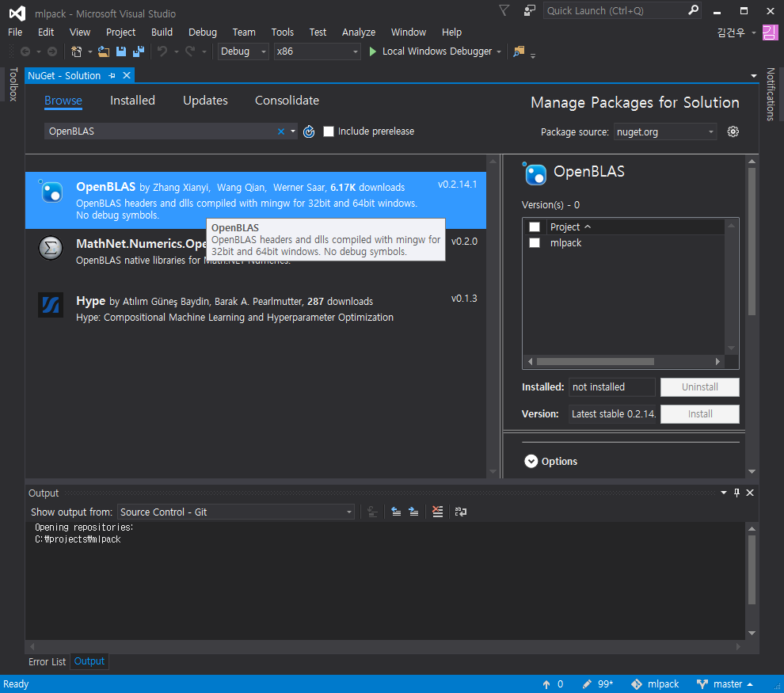Open the Build menu
Viewport: 784px width, 693px height.
[162, 32]
